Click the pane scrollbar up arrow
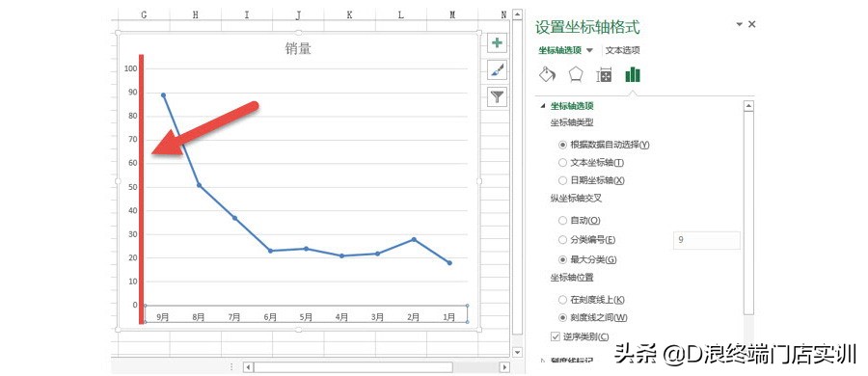This screenshot has height=376, width=868. pos(748,106)
